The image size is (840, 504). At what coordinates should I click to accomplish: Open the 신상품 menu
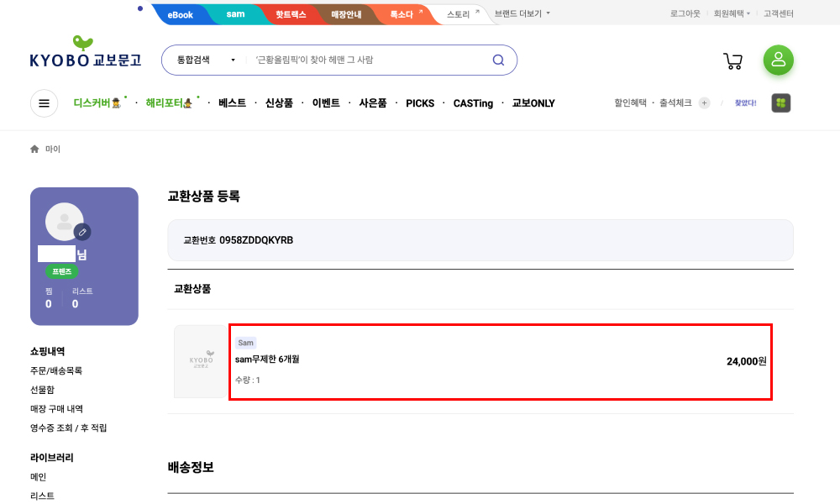tap(279, 102)
